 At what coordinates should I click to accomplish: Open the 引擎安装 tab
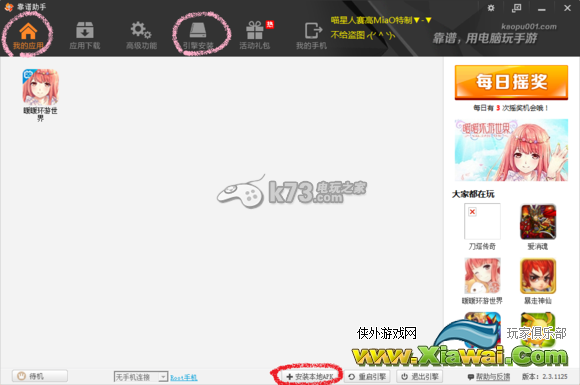click(198, 36)
